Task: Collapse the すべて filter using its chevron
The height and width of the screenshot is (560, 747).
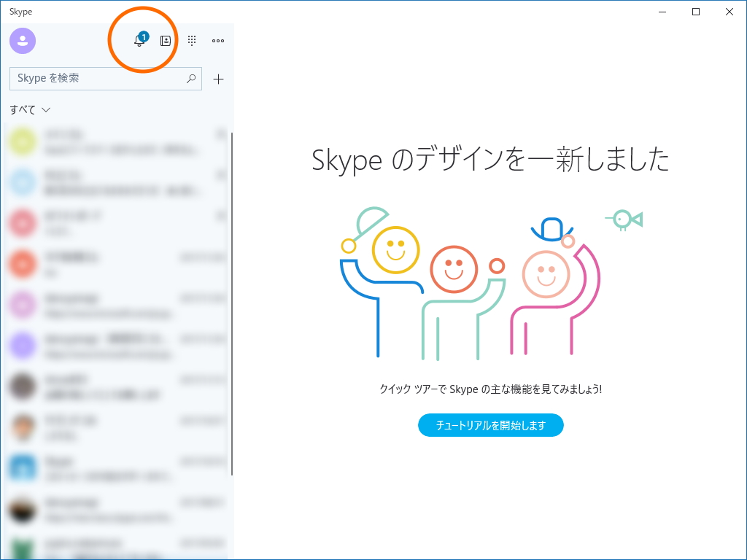Action: pyautogui.click(x=46, y=109)
